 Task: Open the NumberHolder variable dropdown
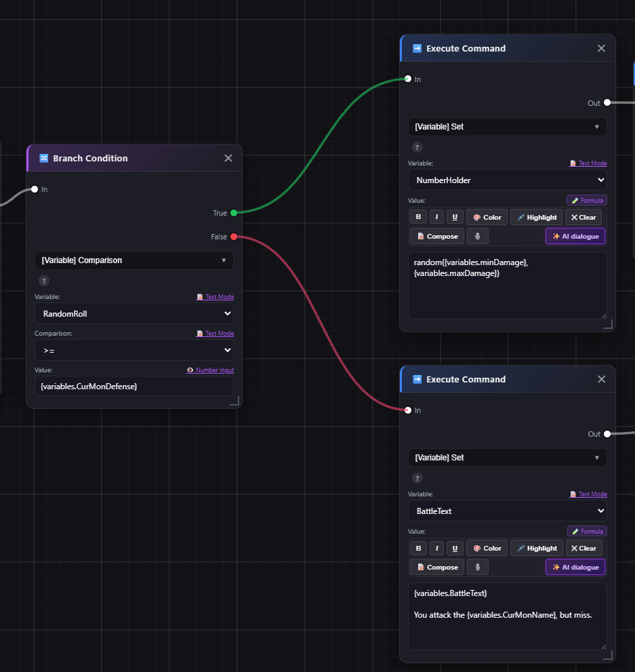(508, 180)
